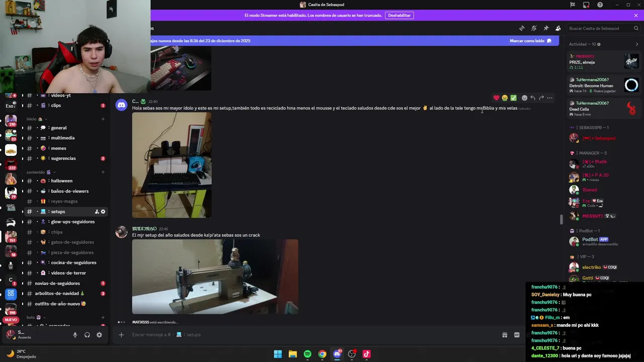
Task: Open File Explorer from taskbar
Action: (x=292, y=354)
